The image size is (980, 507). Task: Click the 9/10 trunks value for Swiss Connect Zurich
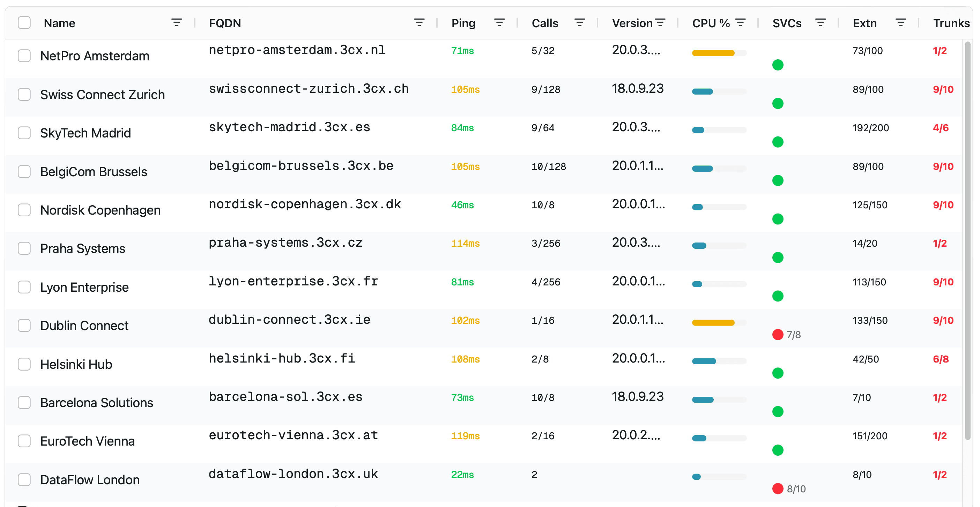(x=943, y=89)
